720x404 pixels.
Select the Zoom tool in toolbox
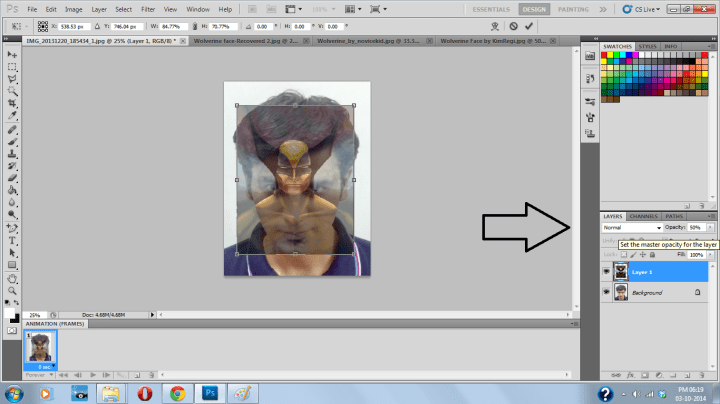click(x=12, y=291)
